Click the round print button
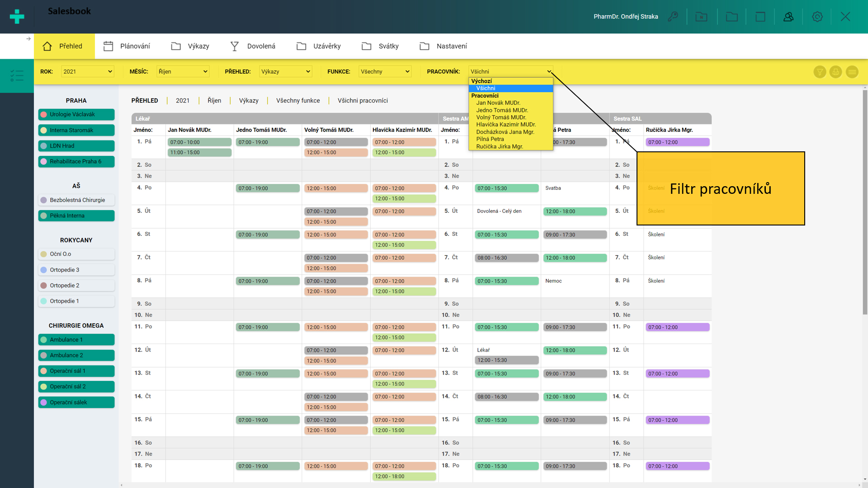The width and height of the screenshot is (868, 488). click(835, 72)
